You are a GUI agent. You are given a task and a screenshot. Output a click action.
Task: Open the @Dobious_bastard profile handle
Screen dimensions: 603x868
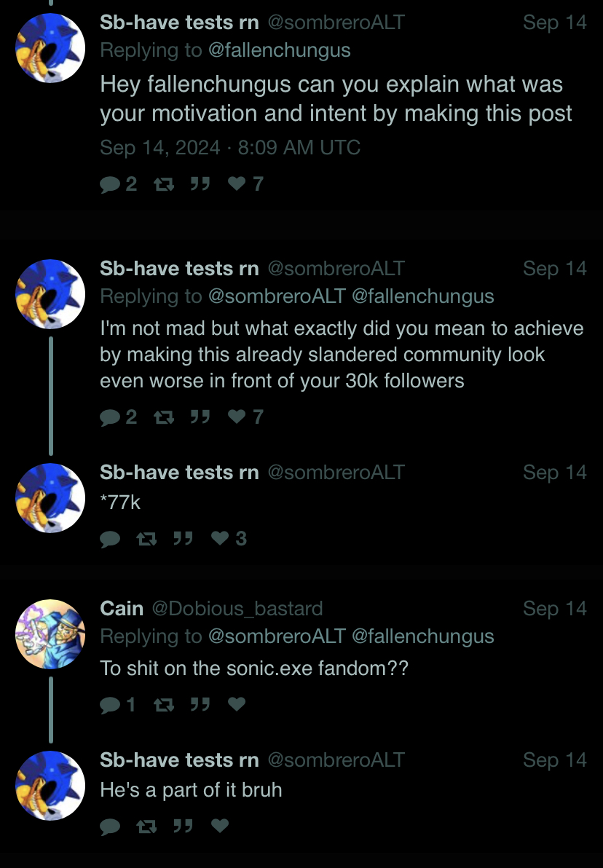(x=237, y=608)
